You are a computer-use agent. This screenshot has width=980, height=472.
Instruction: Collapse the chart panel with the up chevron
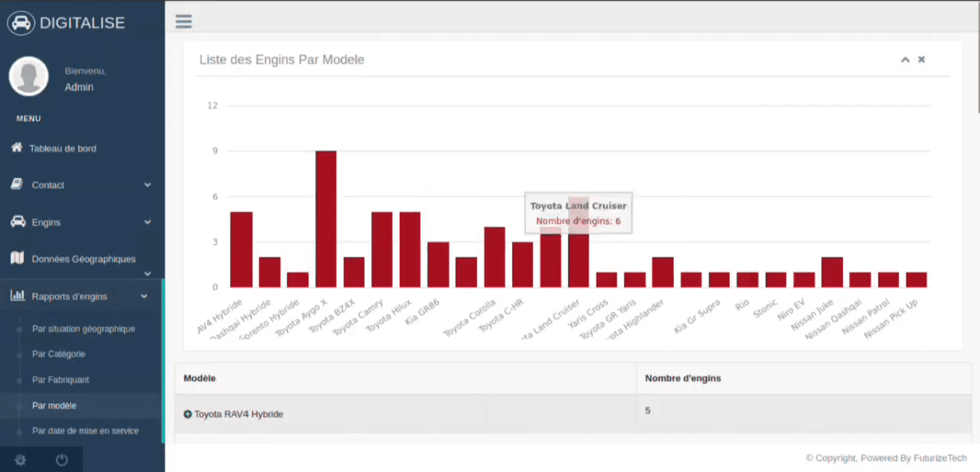905,60
